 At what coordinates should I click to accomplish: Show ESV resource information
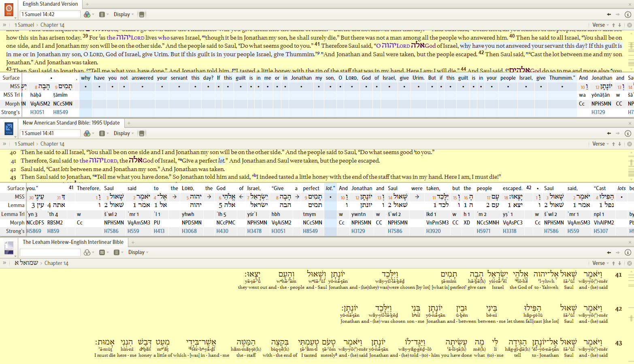tap(628, 15)
